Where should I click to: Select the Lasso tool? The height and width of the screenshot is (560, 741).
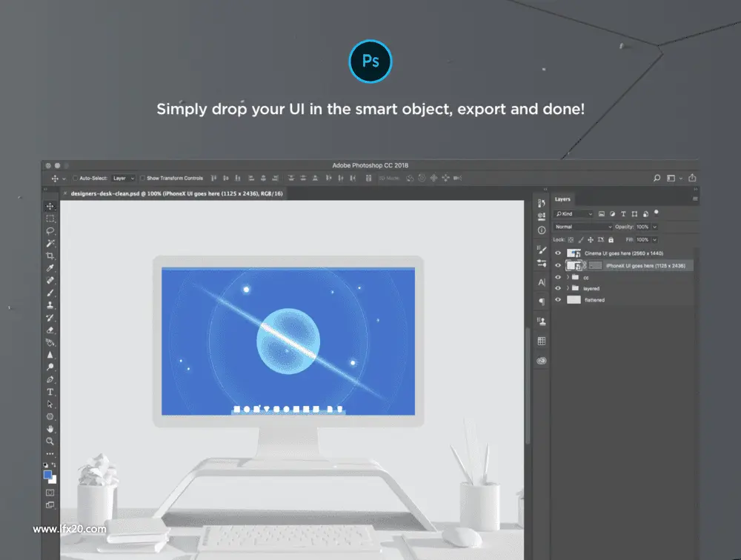pos(50,231)
